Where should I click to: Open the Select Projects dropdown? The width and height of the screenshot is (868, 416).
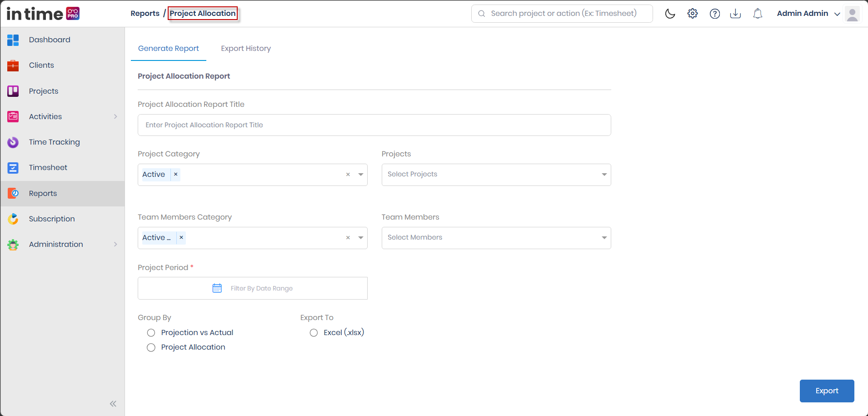pos(496,175)
